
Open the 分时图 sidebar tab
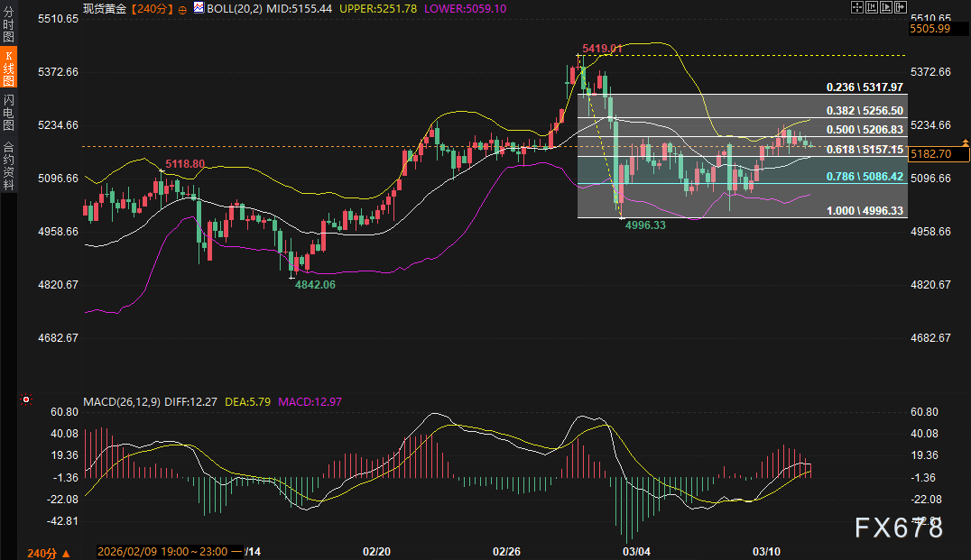[x=8, y=24]
